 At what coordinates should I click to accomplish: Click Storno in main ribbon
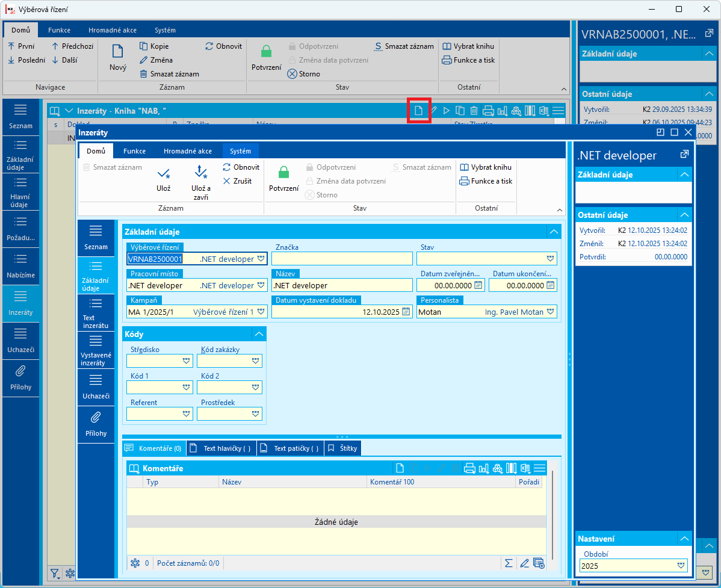[x=304, y=74]
